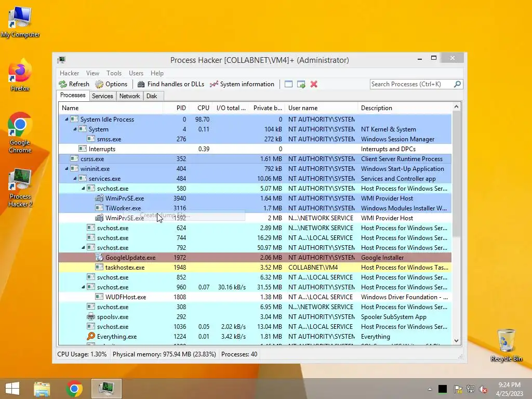Open Chrome from the taskbar
This screenshot has width=532, height=399.
click(74, 389)
